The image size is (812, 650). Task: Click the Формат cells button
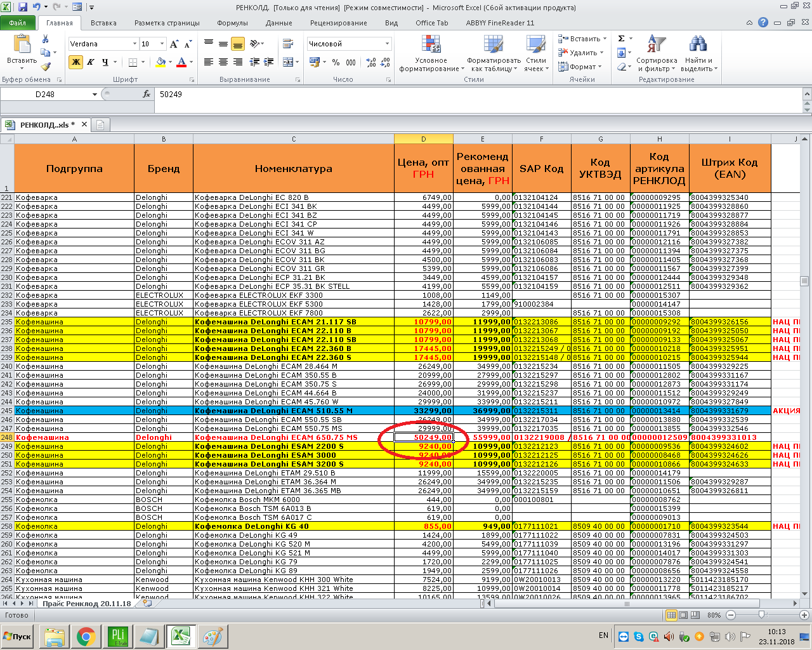pyautogui.click(x=580, y=67)
